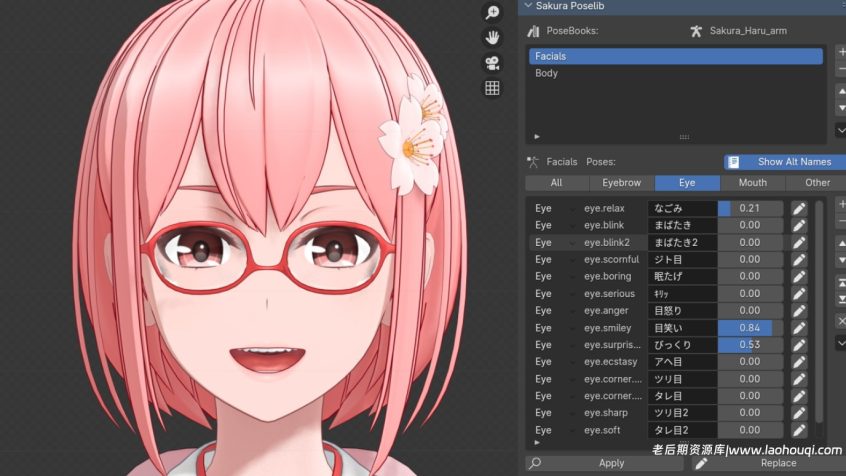Click the eye.serious pose name
This screenshot has height=476, width=846.
[609, 294]
